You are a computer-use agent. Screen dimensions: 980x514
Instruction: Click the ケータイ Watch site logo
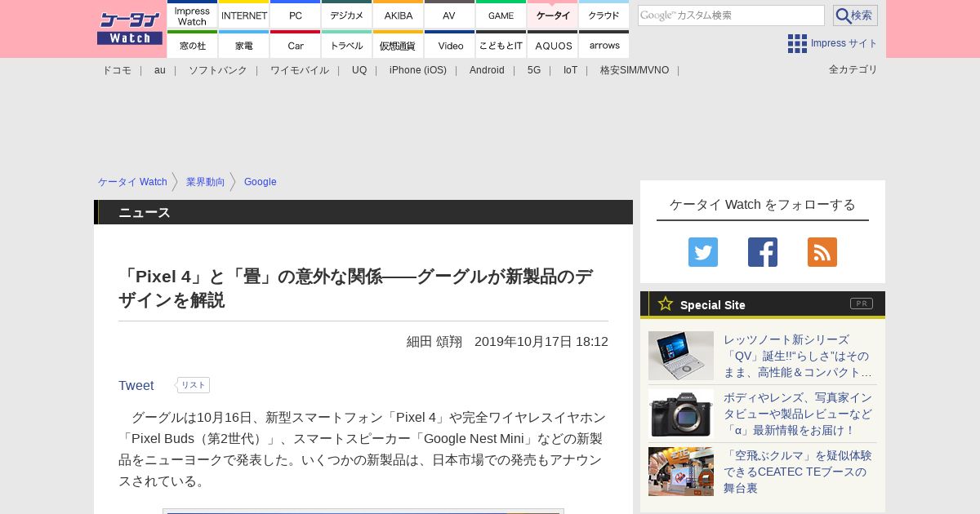point(130,28)
